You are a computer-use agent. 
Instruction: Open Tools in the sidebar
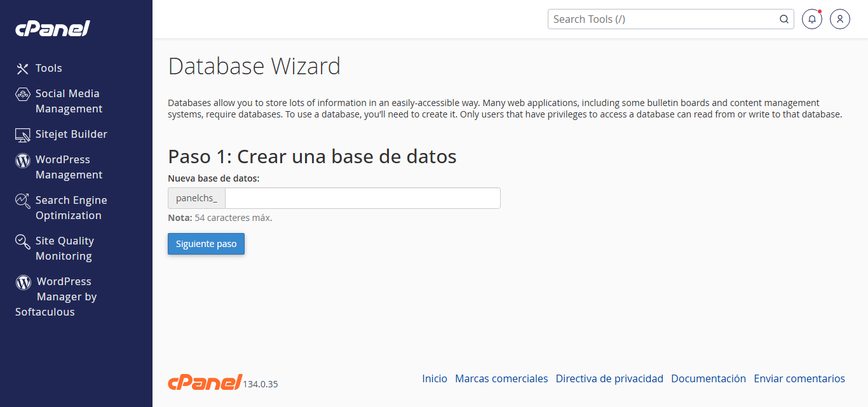tap(49, 68)
